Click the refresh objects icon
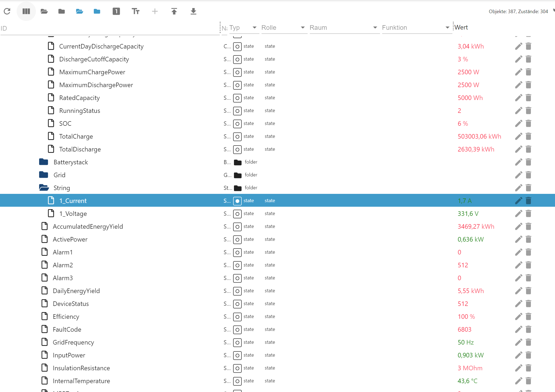Image resolution: width=555 pixels, height=392 pixels. coord(7,11)
